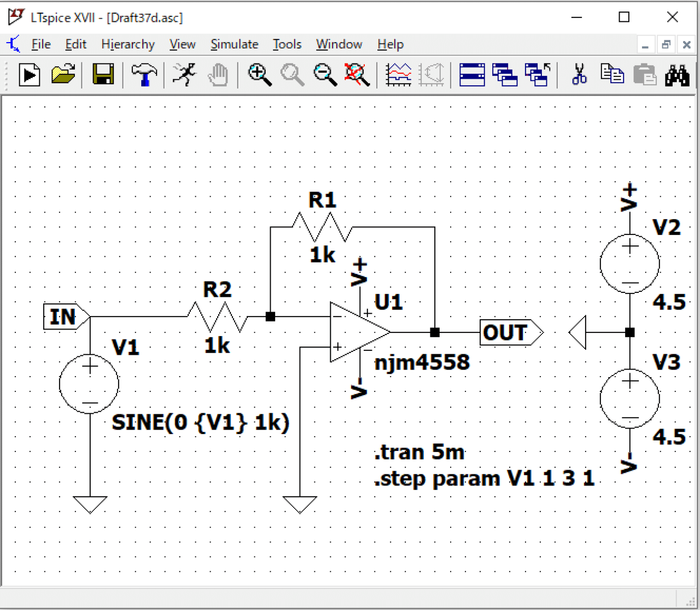700x610 pixels.
Task: Open the Control Panel hammer icon
Action: pos(144,74)
